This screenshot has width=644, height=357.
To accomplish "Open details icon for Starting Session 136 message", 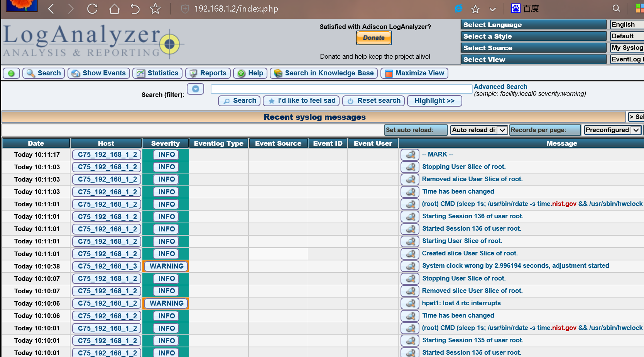I will pyautogui.click(x=410, y=216).
